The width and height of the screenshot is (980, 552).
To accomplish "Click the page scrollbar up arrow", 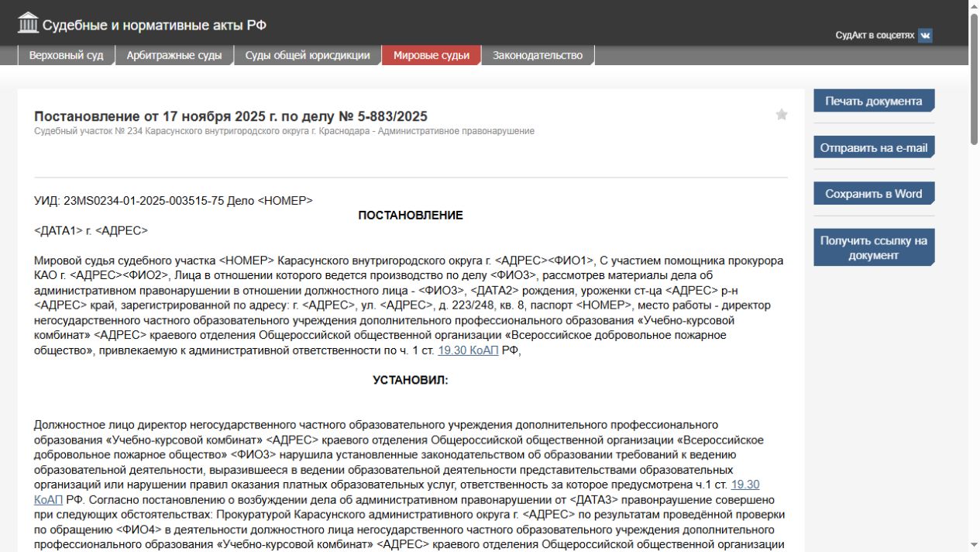I will [x=974, y=6].
